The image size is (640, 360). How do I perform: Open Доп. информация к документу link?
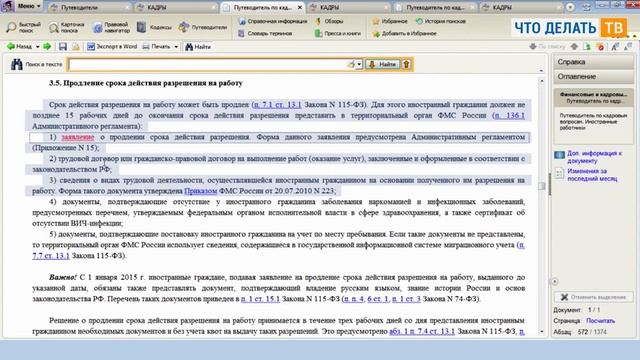594,157
